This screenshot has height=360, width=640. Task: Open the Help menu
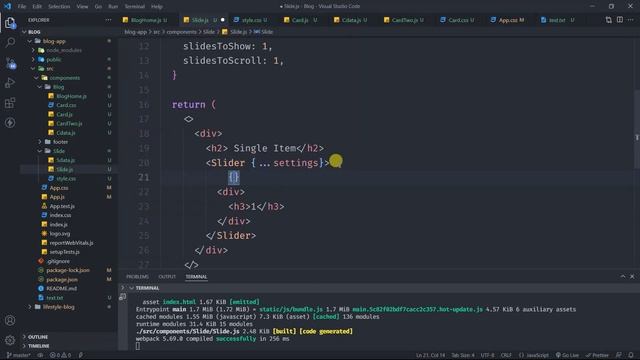coord(157,7)
